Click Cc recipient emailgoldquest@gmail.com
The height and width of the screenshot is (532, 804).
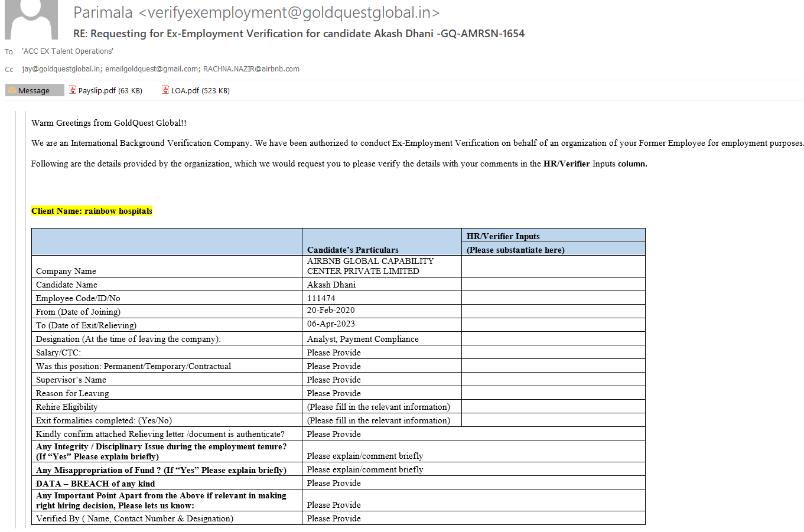coord(152,69)
